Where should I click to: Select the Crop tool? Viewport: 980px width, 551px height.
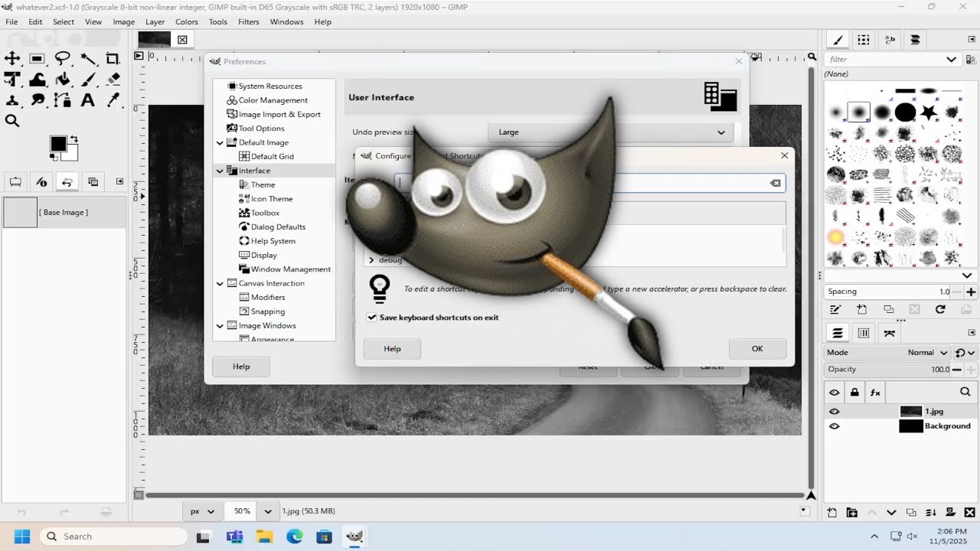[x=113, y=59]
